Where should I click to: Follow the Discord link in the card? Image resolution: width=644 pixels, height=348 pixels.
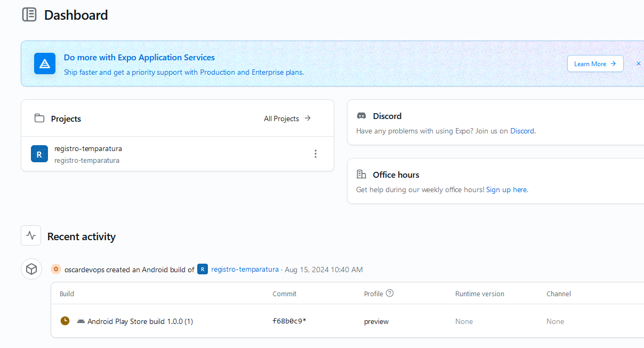522,131
